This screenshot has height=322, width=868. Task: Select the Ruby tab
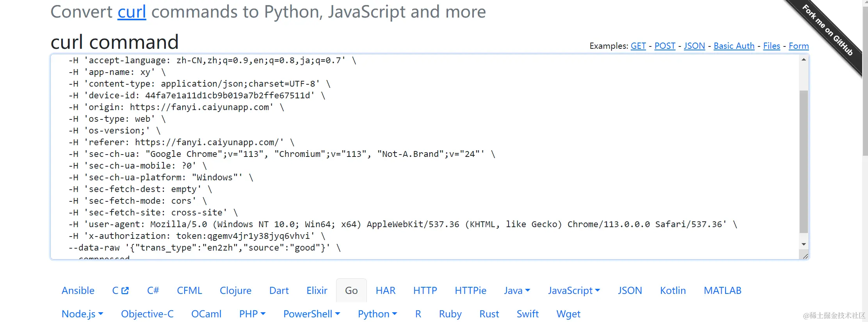tap(450, 314)
